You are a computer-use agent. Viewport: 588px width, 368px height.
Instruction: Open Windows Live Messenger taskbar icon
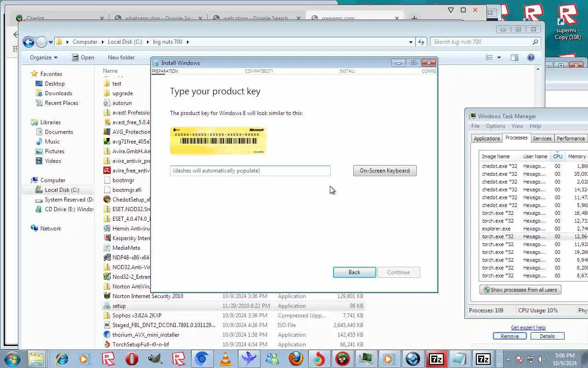(272, 359)
